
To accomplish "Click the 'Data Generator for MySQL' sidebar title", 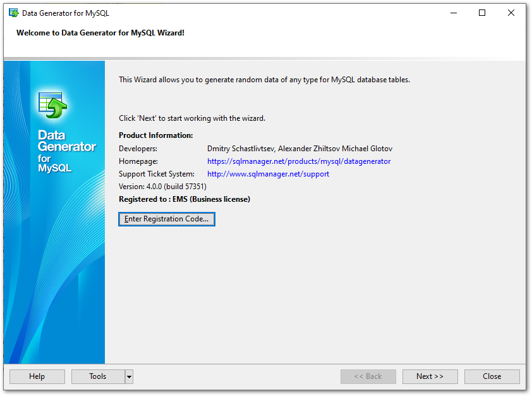I will pos(67,151).
